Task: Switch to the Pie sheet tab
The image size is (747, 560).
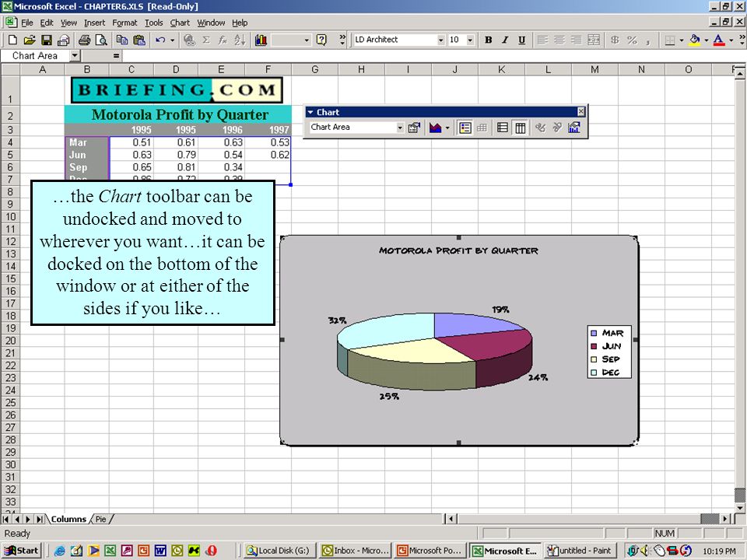Action: [x=100, y=519]
